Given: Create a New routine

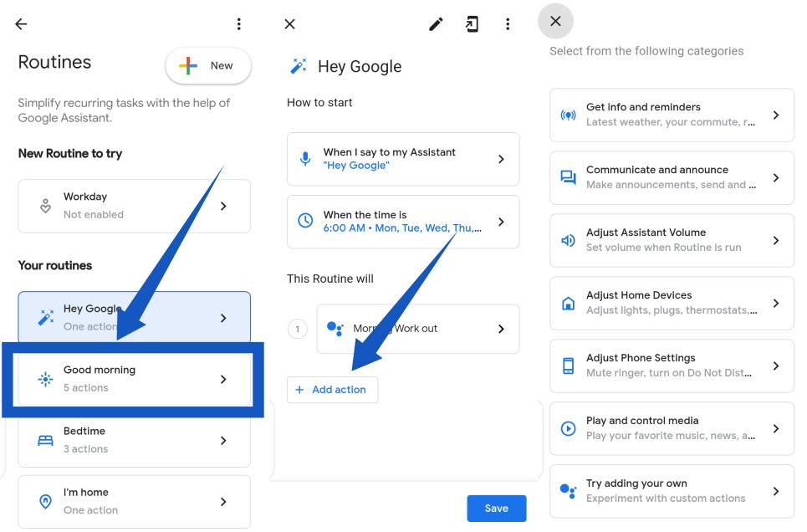Looking at the screenshot, I should [208, 66].
